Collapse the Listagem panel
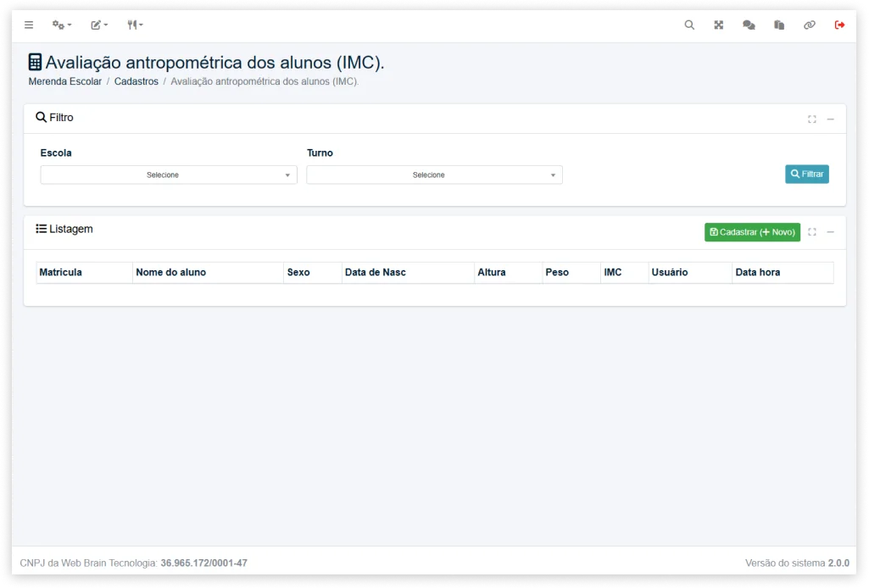 pos(830,232)
